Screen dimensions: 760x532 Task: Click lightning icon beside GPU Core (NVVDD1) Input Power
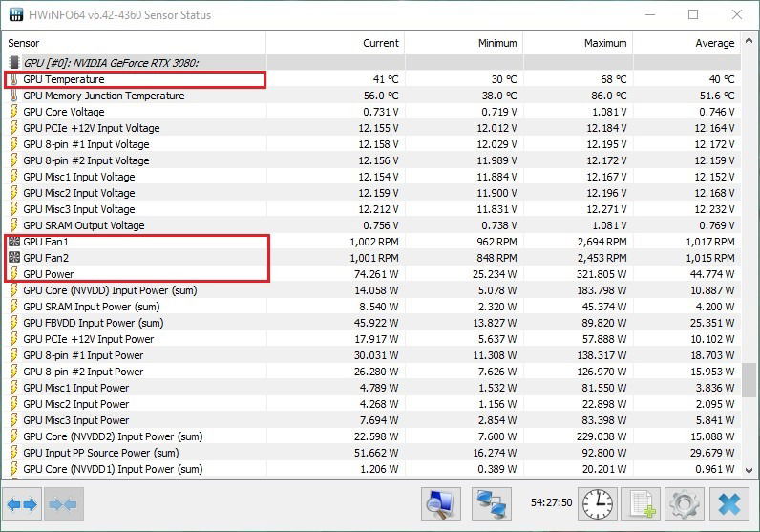click(x=14, y=468)
